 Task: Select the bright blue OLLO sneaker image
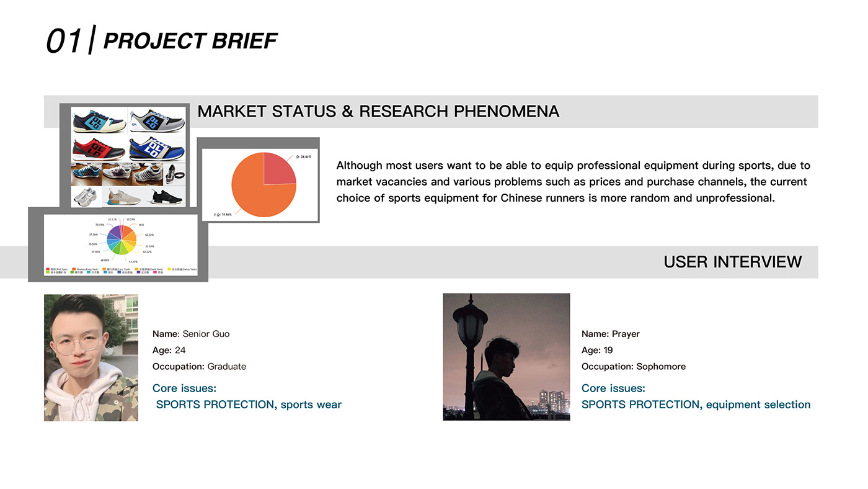coord(157,150)
